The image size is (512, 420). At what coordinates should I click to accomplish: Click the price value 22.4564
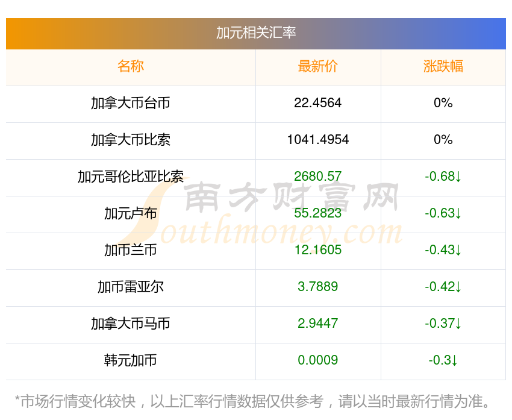coord(317,103)
